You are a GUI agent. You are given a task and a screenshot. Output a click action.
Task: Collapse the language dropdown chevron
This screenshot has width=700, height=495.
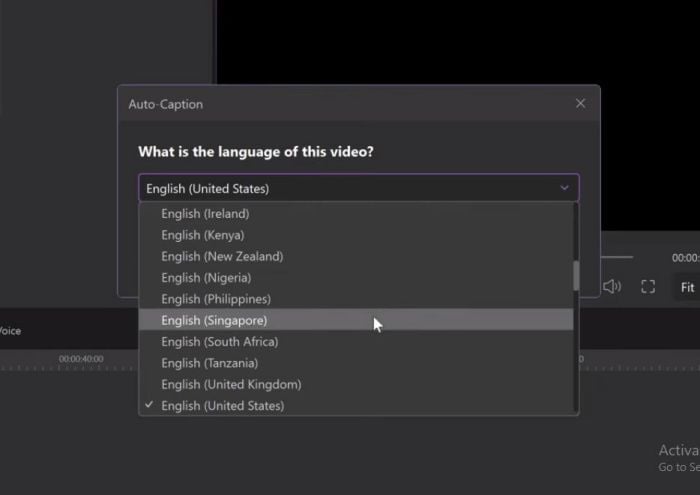(564, 188)
